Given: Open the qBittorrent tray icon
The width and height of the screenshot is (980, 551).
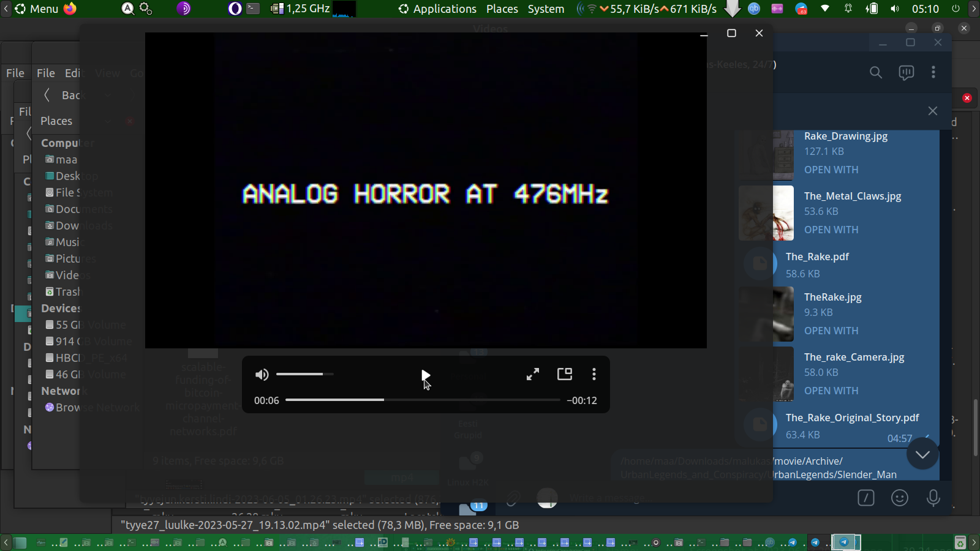Looking at the screenshot, I should pos(754,9).
